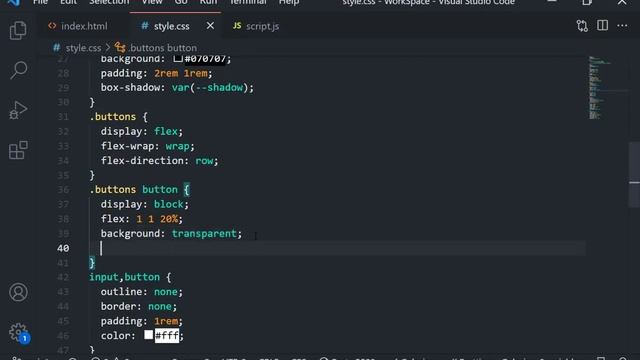Click the '1 1 20%' flex value
This screenshot has width=640, height=360.
[157, 219]
